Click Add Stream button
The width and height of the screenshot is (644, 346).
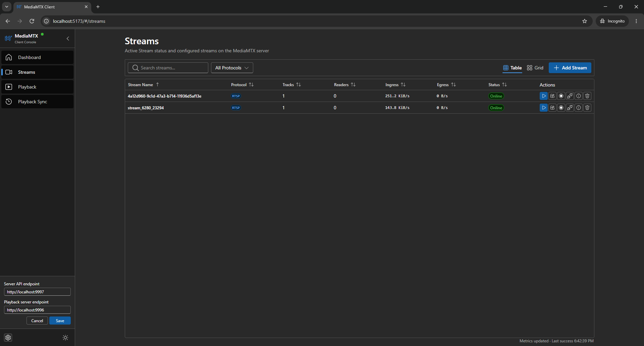tap(570, 68)
